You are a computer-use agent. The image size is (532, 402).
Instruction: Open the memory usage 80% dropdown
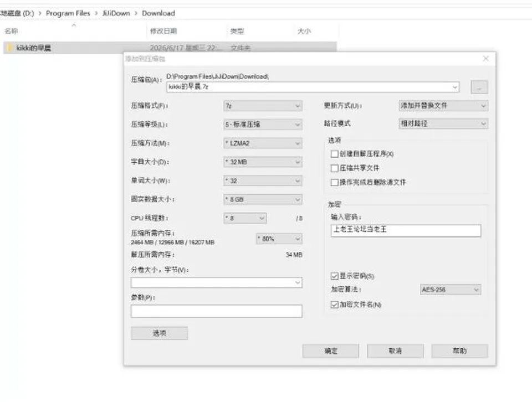click(279, 239)
